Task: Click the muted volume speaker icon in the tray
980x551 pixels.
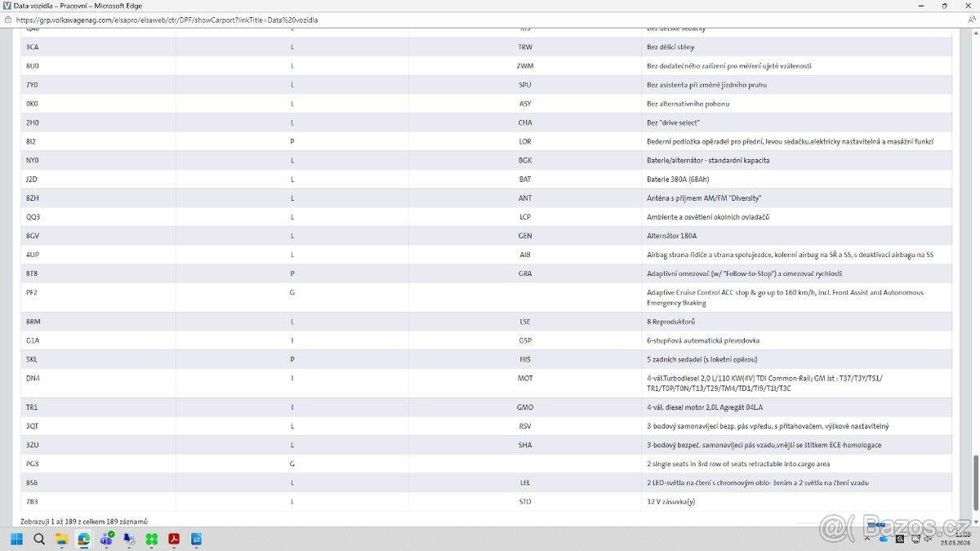Action: pyautogui.click(x=927, y=539)
